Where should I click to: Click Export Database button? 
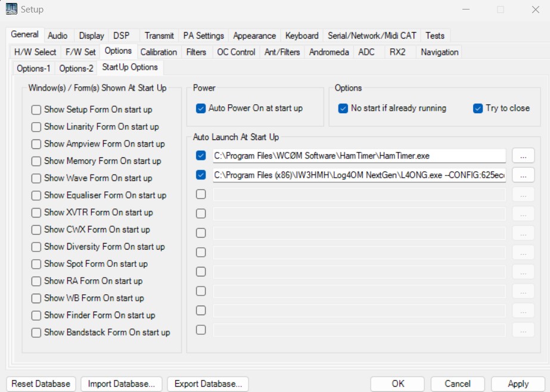point(208,384)
